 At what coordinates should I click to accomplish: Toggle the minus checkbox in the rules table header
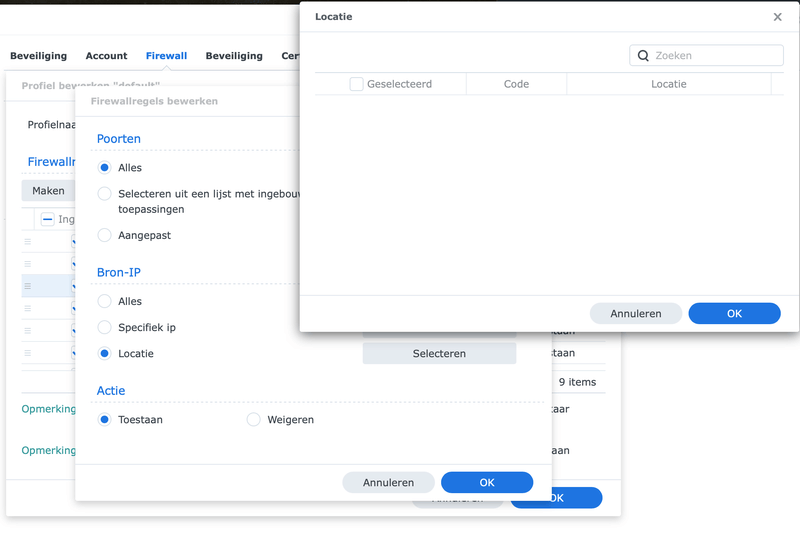tap(47, 219)
